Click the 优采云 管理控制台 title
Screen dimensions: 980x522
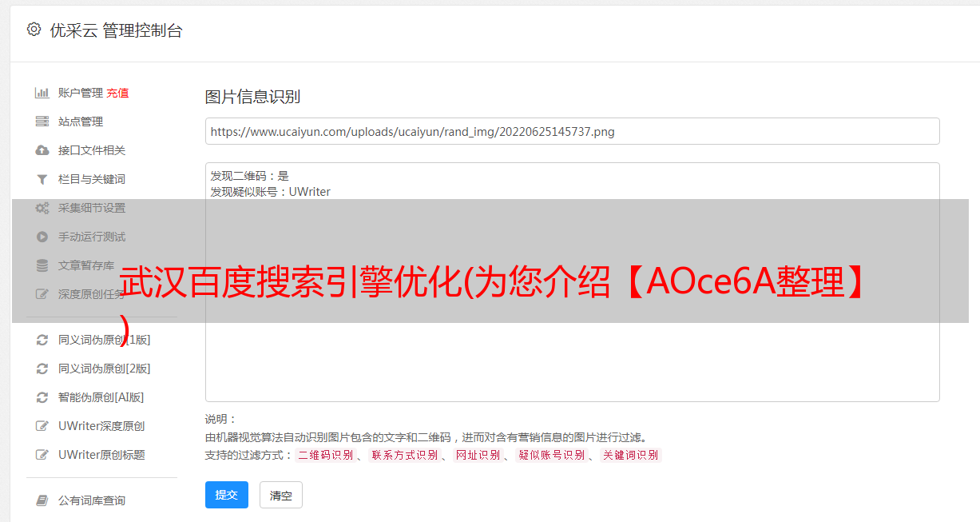click(x=116, y=30)
